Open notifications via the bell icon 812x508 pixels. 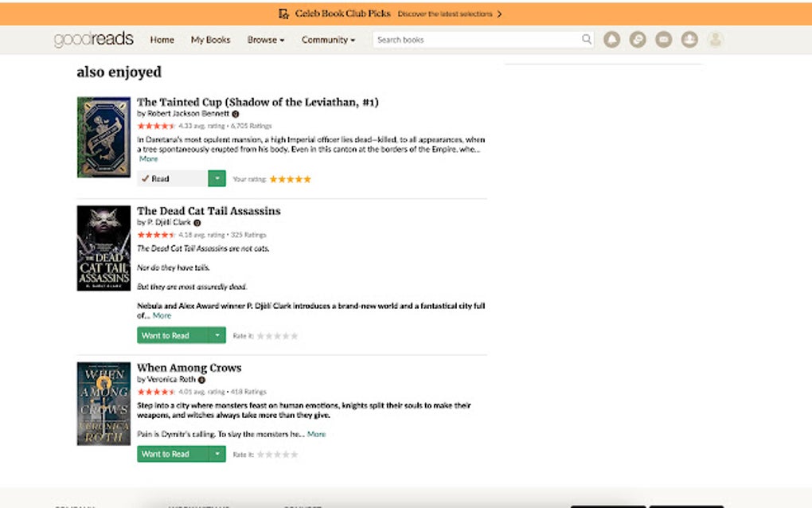[611, 39]
